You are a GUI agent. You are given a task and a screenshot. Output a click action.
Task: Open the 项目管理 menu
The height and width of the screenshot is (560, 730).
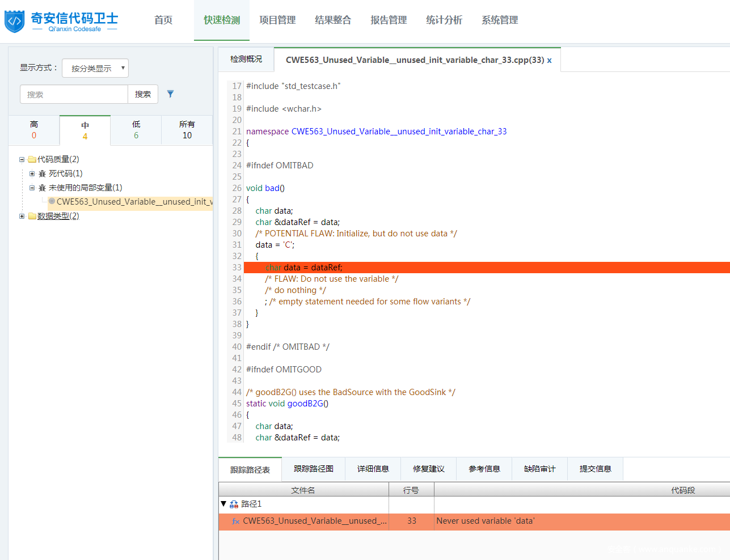click(277, 20)
